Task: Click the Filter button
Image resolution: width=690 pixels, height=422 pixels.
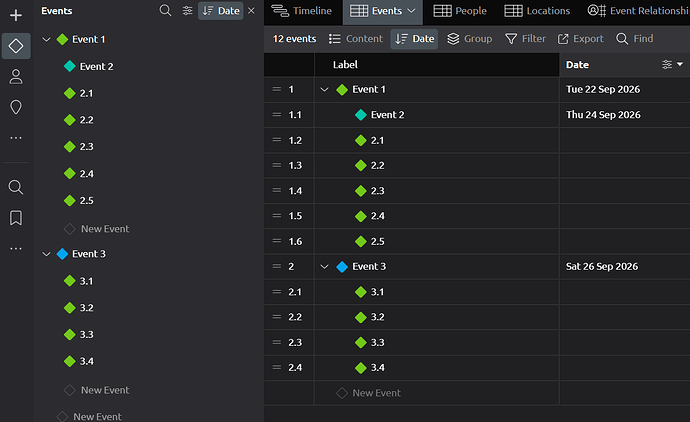Action: [x=525, y=39]
